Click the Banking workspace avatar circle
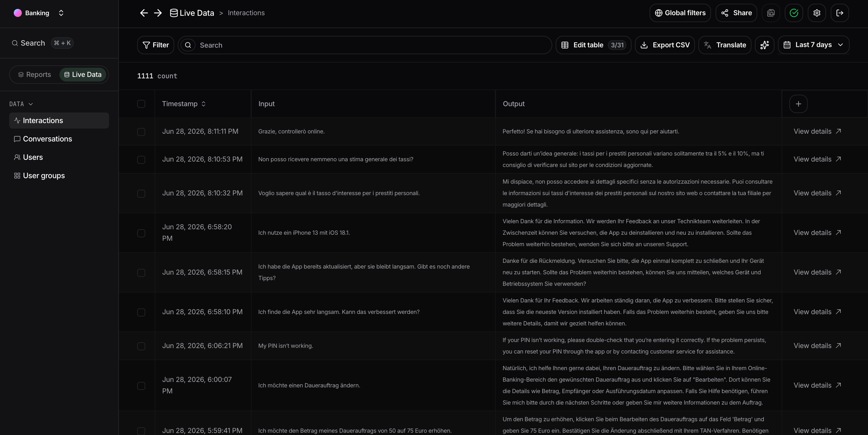Viewport: 868px width, 435px height. coord(18,13)
